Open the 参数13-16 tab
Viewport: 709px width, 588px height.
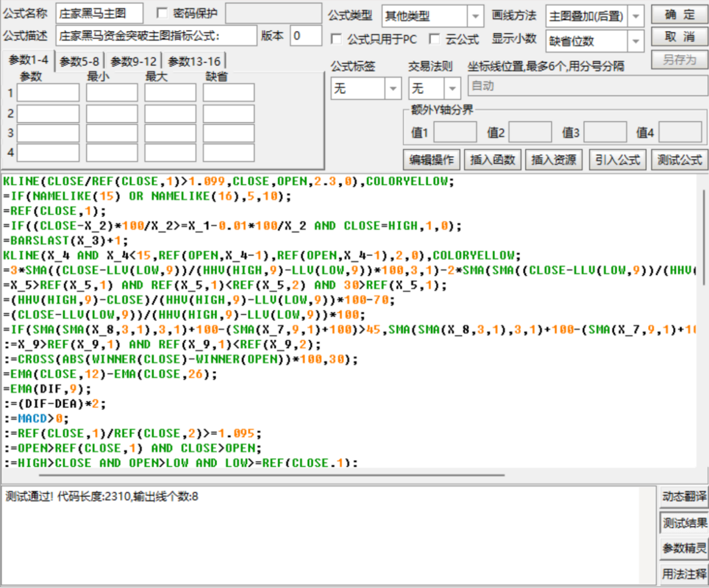coord(194,62)
